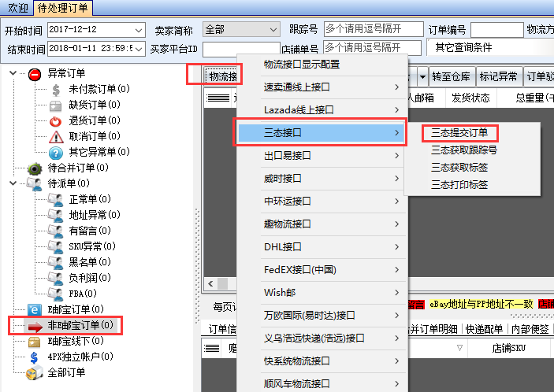Select the 非E邮宝订单 tree item
Image resolution: width=554 pixels, height=392 pixels.
point(80,325)
